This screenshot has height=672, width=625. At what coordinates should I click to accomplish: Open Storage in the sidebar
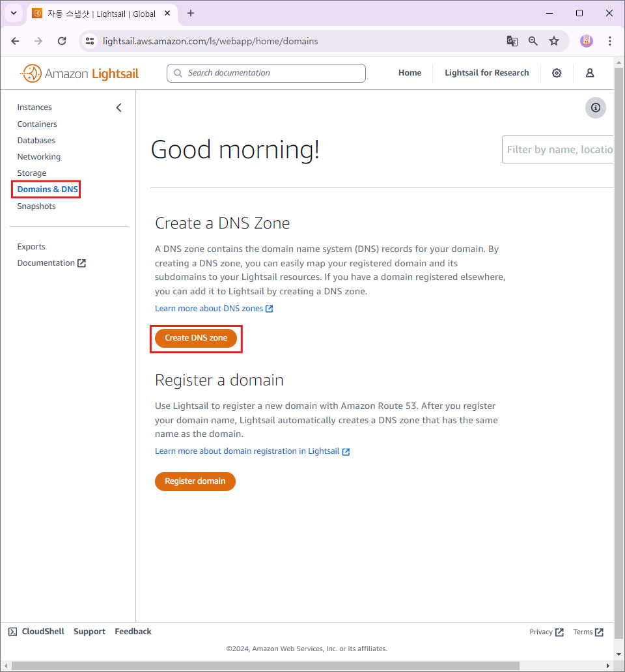(32, 173)
